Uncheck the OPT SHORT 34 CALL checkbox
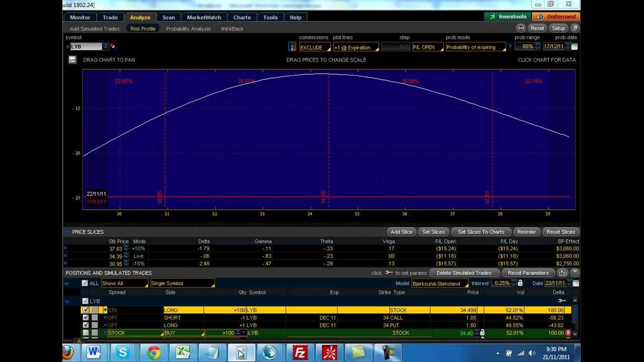The width and height of the screenshot is (644, 362). coord(86,318)
